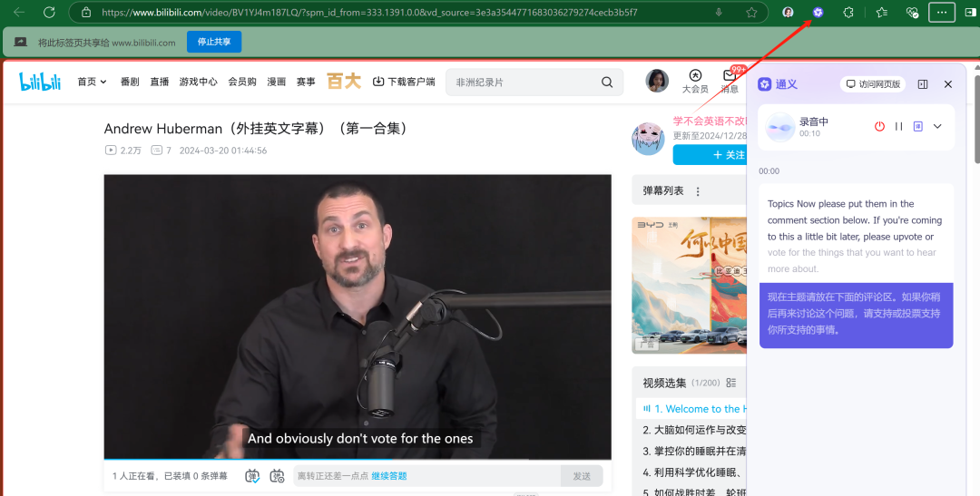Click the bilibili search input field
The width and height of the screenshot is (980, 496).
point(524,82)
